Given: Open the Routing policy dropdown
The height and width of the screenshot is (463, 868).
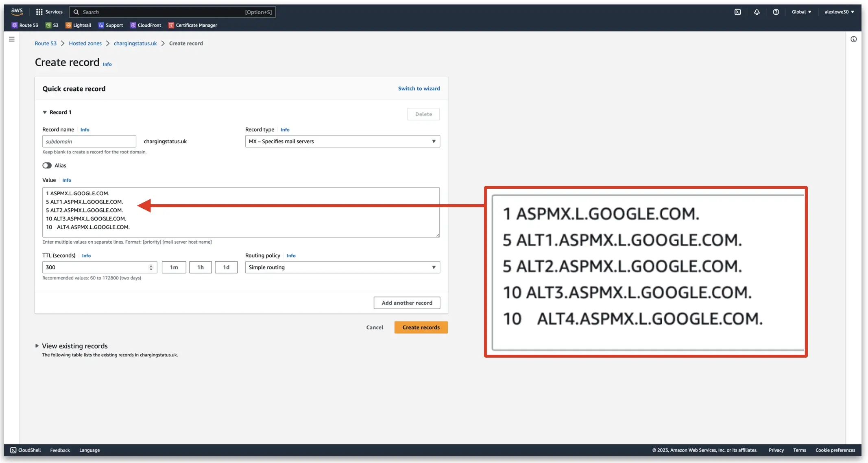Looking at the screenshot, I should [342, 267].
